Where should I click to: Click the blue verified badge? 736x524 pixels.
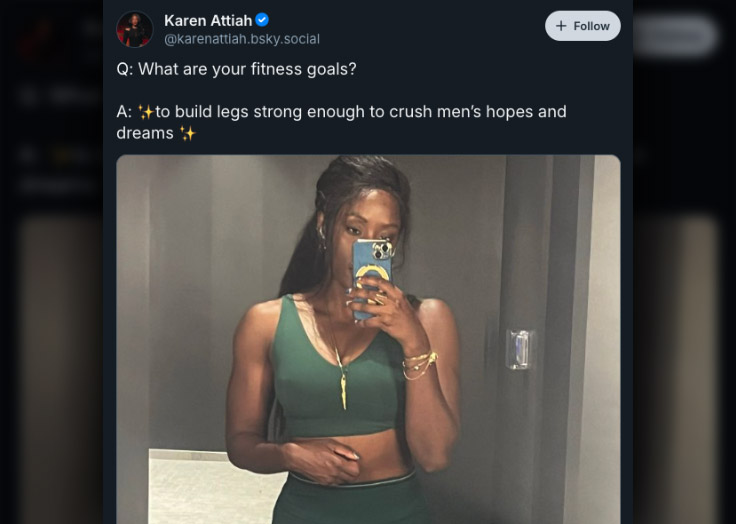point(262,20)
